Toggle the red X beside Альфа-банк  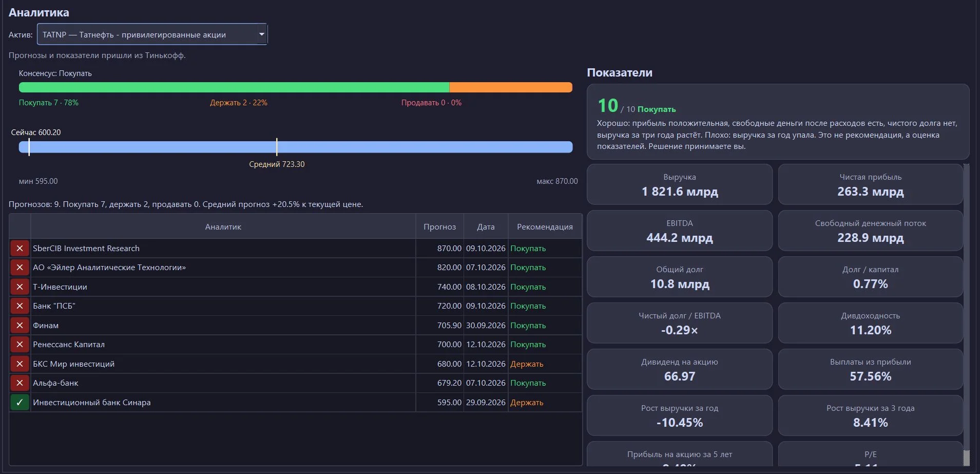(x=20, y=383)
